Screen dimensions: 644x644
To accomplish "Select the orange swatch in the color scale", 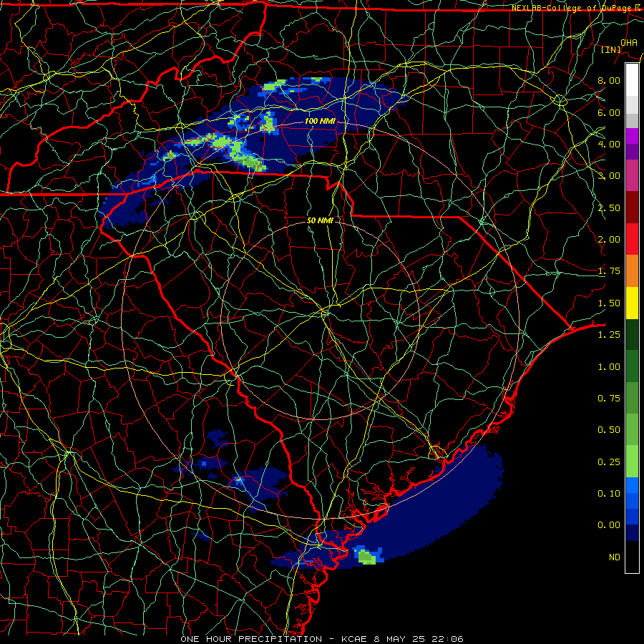I will point(632,271).
